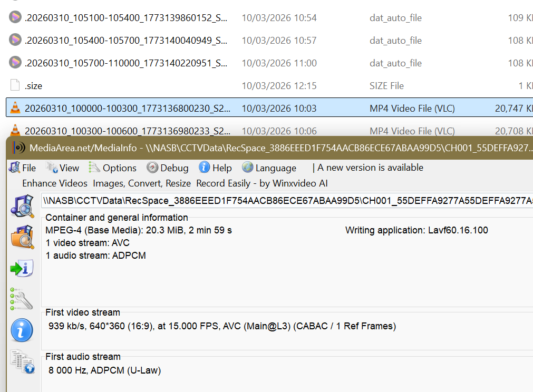Click the 'Enhance Videos' sponsor link
Image resolution: width=533 pixels, height=392 pixels.
coord(55,183)
